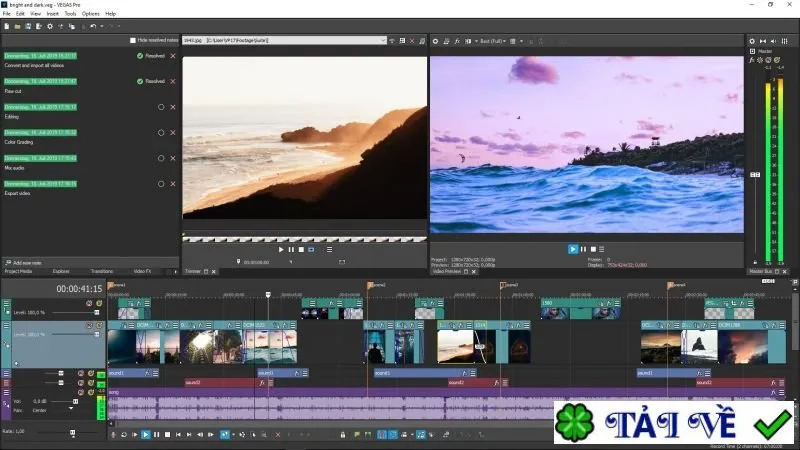Click Add new note button

click(23, 263)
